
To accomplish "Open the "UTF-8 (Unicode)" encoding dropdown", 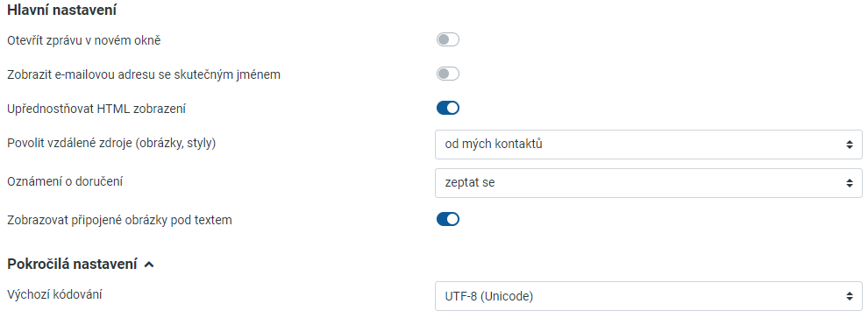I will coord(648,296).
